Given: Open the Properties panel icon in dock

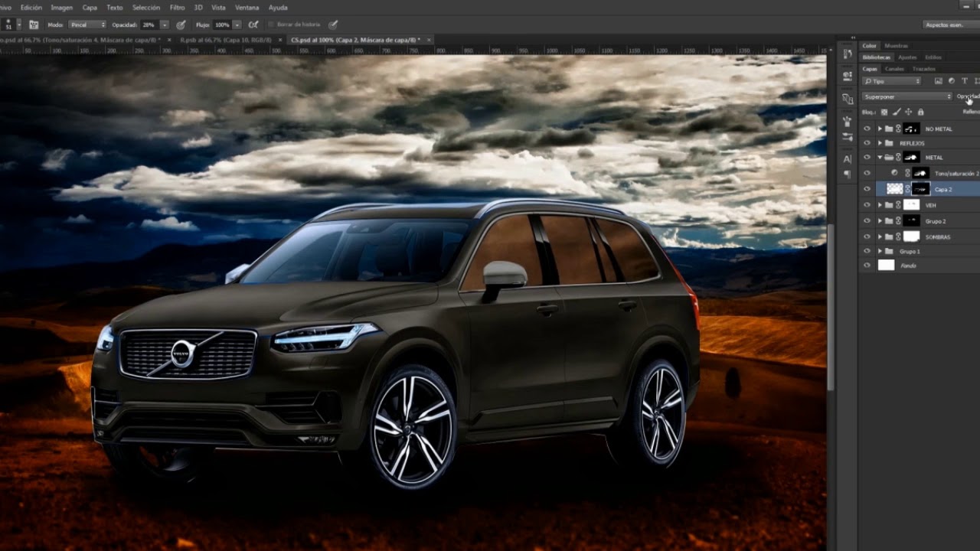Looking at the screenshot, I should (x=848, y=77).
